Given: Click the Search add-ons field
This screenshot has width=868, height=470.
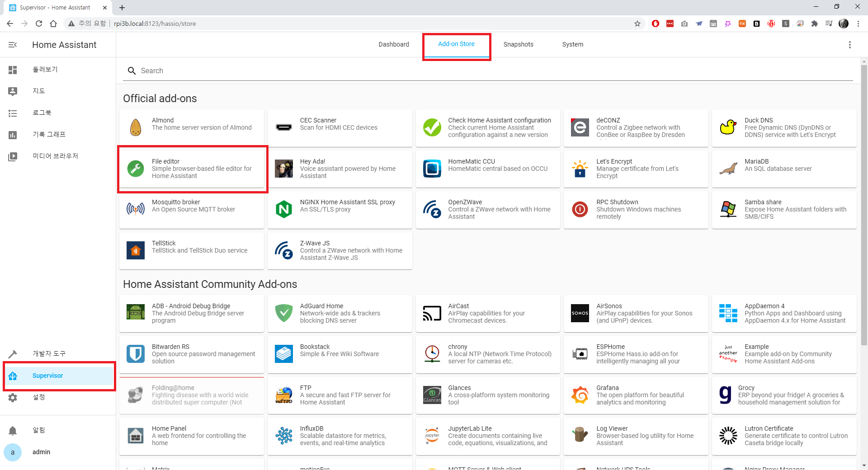Looking at the screenshot, I should 488,70.
